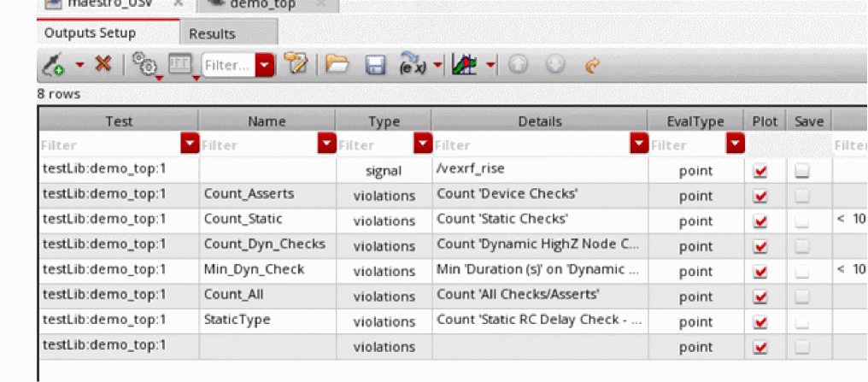This screenshot has width=868, height=382.
Task: Open the gears settings icon in toolbar
Action: tap(147, 66)
